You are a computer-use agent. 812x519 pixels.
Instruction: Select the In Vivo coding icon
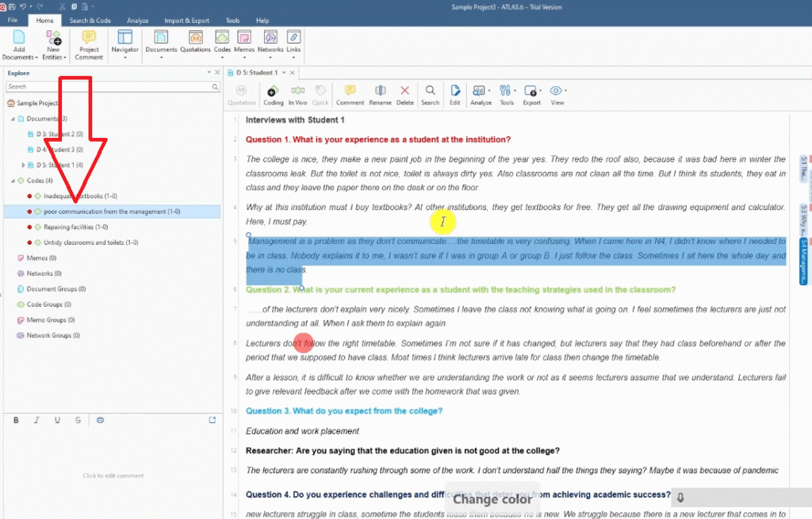(x=297, y=94)
